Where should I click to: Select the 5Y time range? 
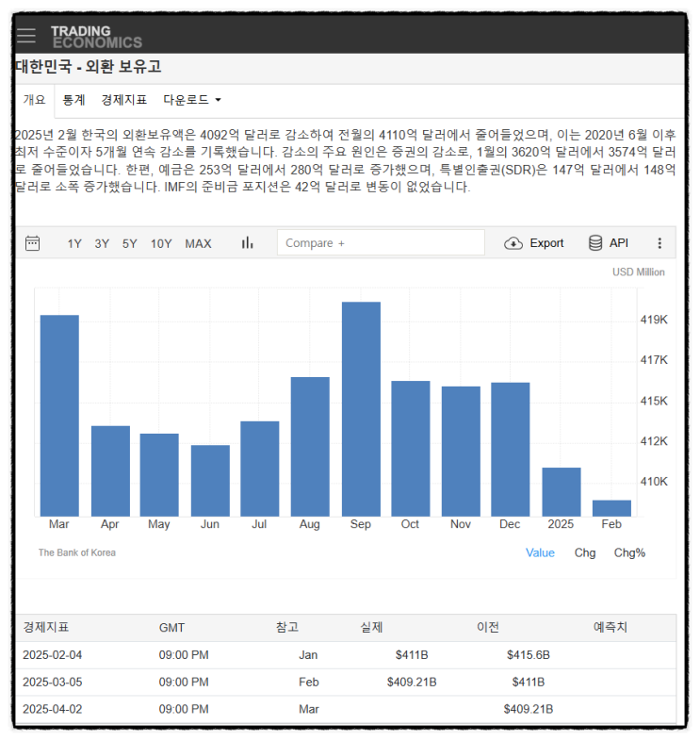[x=129, y=244]
